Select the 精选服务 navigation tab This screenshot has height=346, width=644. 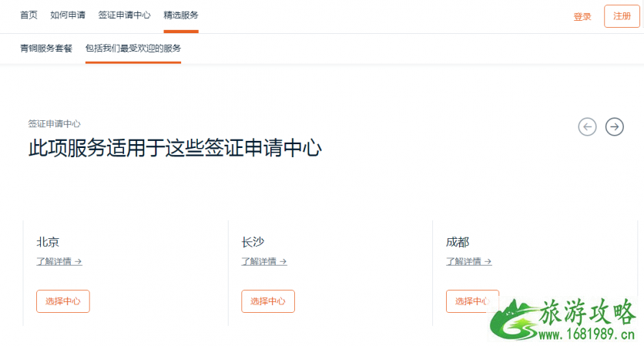pyautogui.click(x=181, y=15)
